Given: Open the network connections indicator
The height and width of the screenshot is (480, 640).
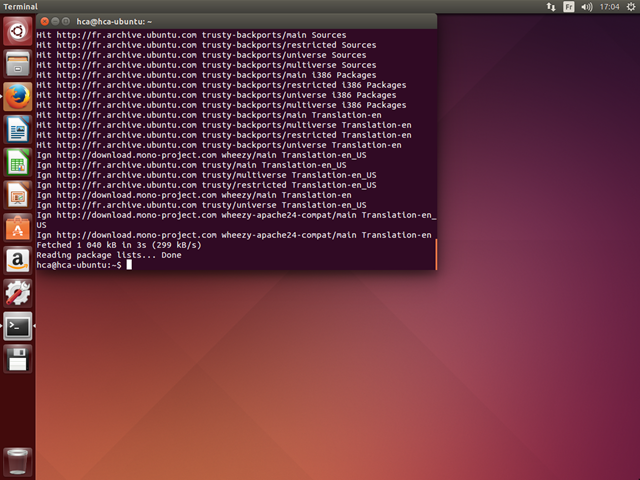Looking at the screenshot, I should (x=551, y=7).
